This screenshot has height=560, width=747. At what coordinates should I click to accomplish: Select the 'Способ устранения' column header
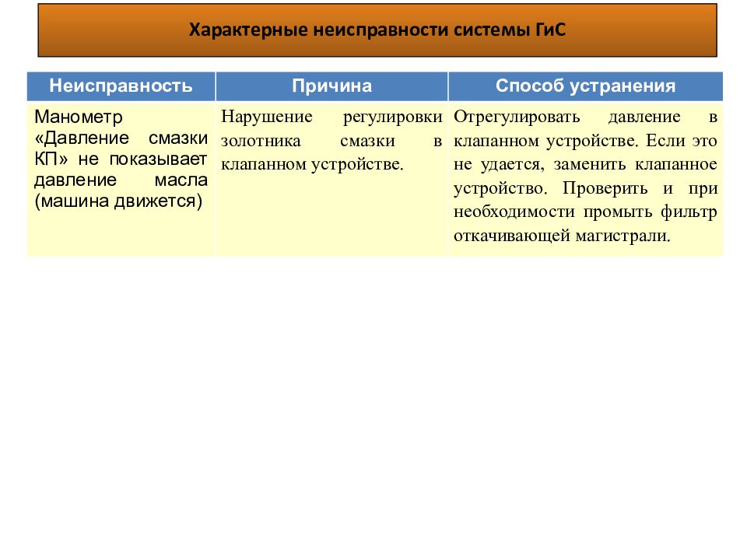tap(585, 86)
